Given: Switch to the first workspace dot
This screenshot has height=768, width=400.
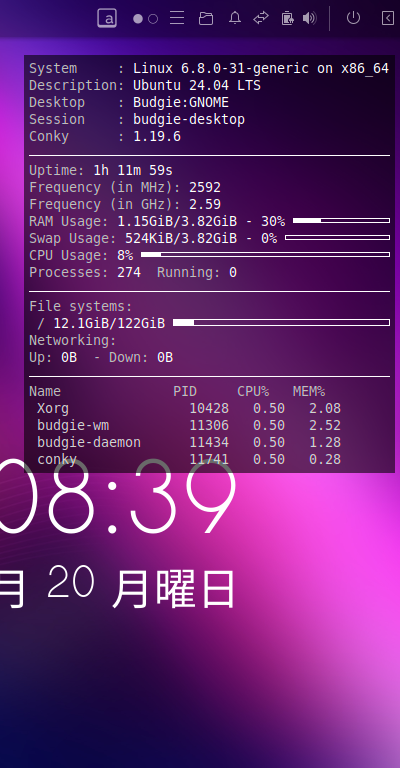Looking at the screenshot, I should (138, 19).
